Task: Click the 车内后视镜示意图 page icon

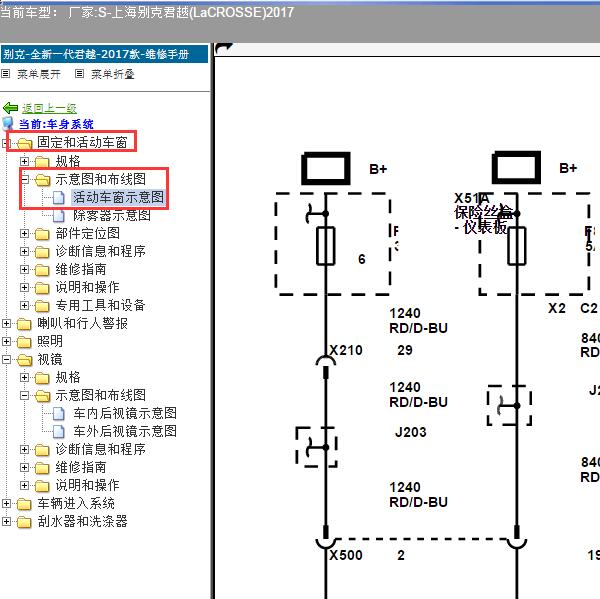Action: (x=59, y=413)
